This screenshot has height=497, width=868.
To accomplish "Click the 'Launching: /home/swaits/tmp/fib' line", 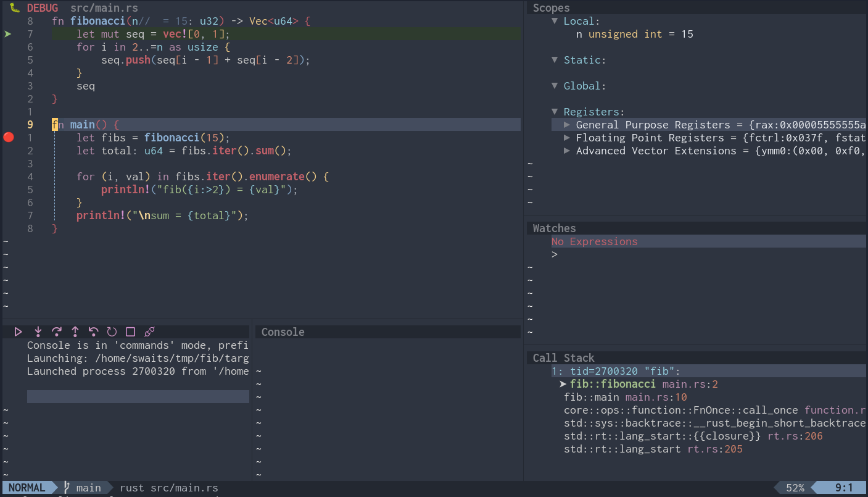I will (138, 358).
